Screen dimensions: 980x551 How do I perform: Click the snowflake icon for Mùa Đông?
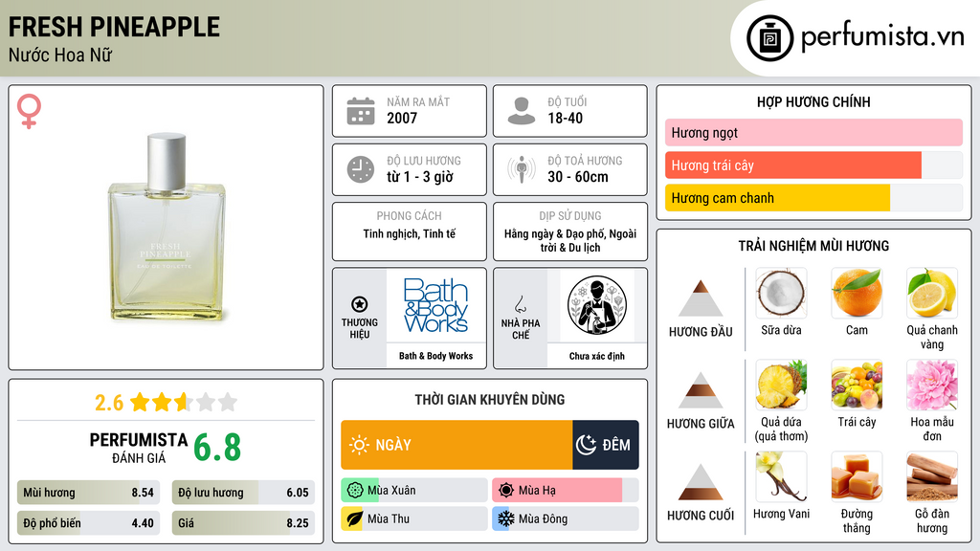click(505, 518)
